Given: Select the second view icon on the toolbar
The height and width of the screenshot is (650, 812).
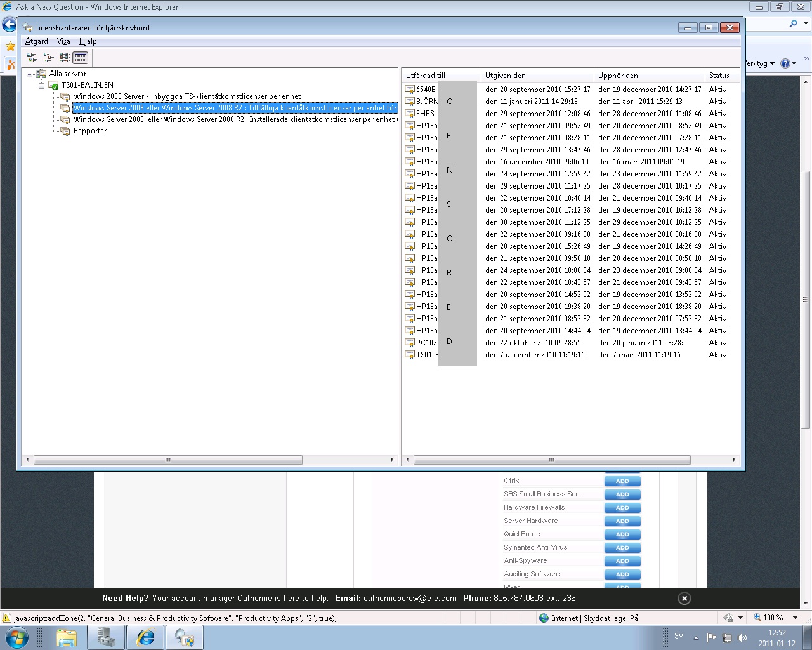Looking at the screenshot, I should pyautogui.click(x=48, y=57).
